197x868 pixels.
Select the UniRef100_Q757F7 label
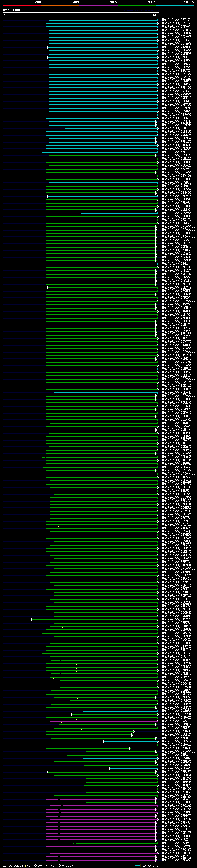point(176,484)
